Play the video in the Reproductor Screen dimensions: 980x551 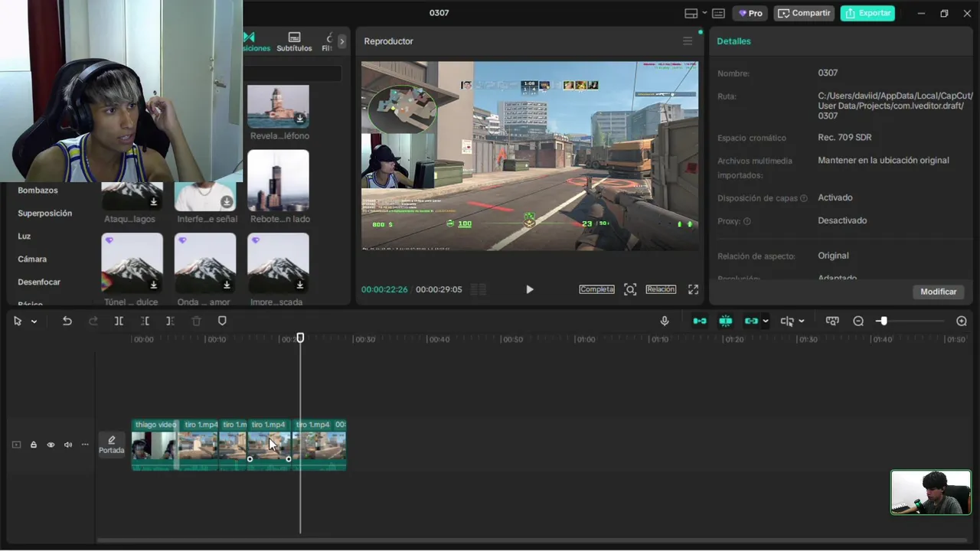click(x=529, y=289)
